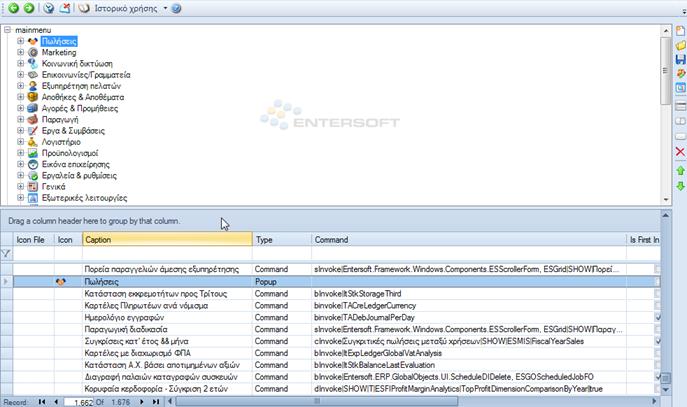Click the toolbar icon with the red X

[64, 8]
